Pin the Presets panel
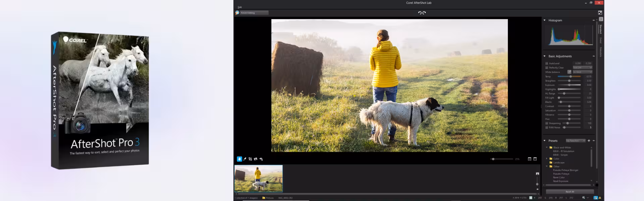This screenshot has height=201, width=644. coord(593,141)
